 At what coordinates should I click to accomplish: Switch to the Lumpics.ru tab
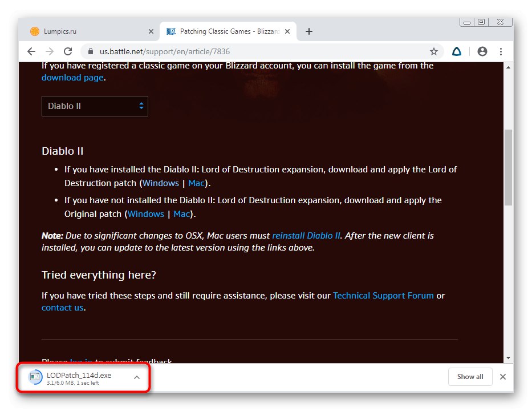[x=89, y=31]
